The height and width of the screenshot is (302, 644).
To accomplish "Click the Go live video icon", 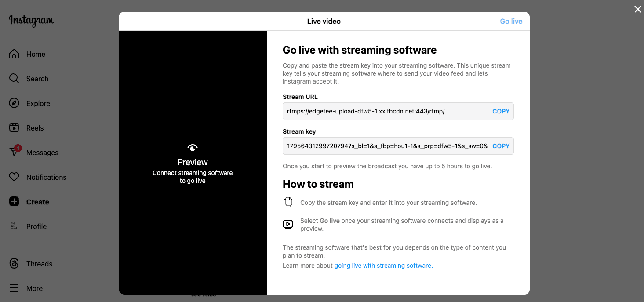I will pos(288,224).
